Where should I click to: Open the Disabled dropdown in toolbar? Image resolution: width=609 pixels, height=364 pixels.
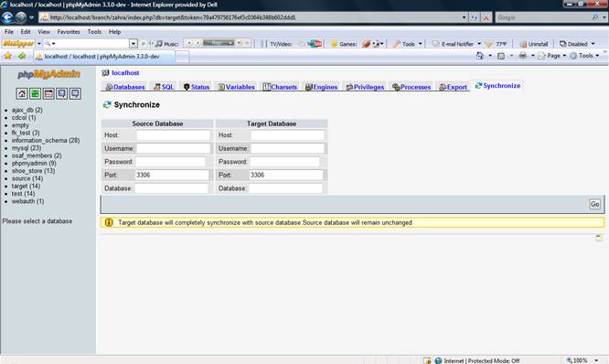click(593, 44)
